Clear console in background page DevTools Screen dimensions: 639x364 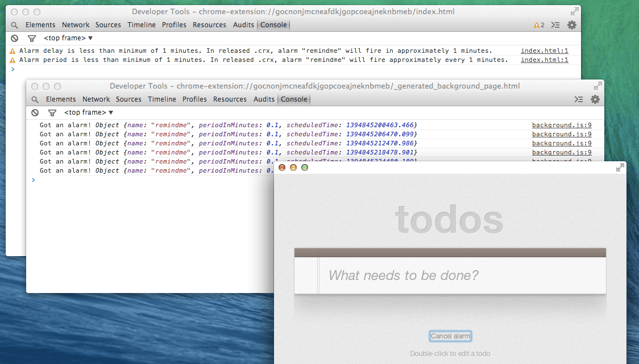click(35, 113)
